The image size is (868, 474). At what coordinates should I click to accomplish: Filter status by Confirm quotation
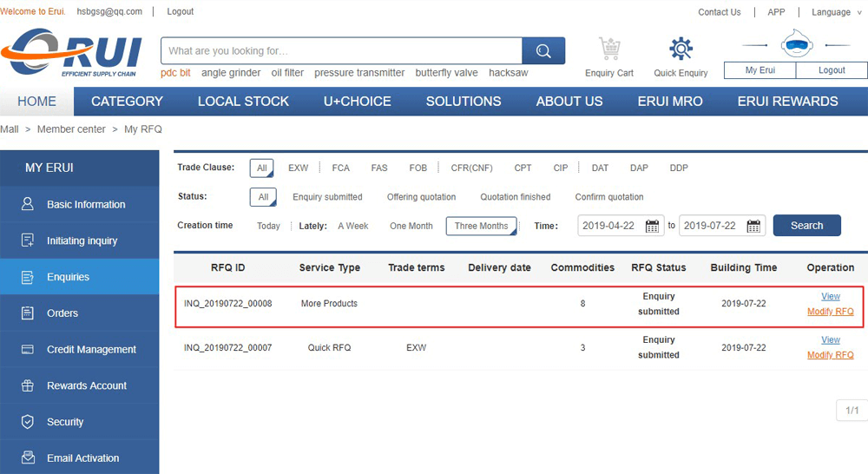point(609,197)
